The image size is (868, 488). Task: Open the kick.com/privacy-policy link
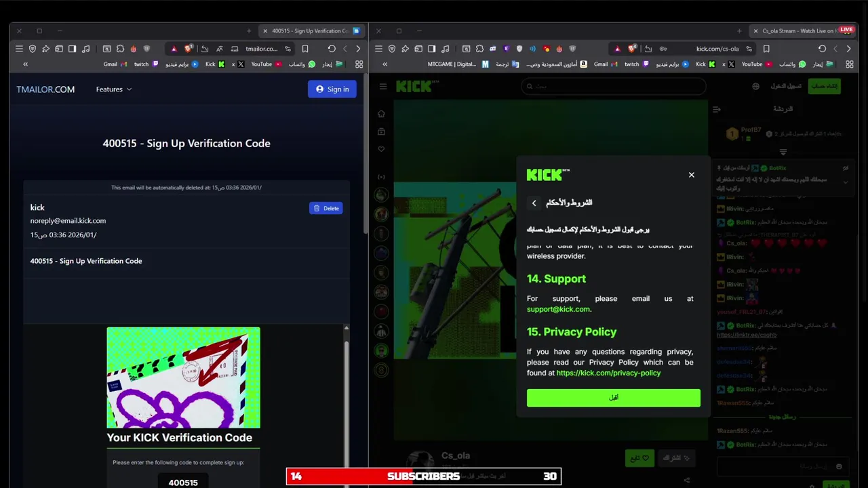tap(608, 373)
